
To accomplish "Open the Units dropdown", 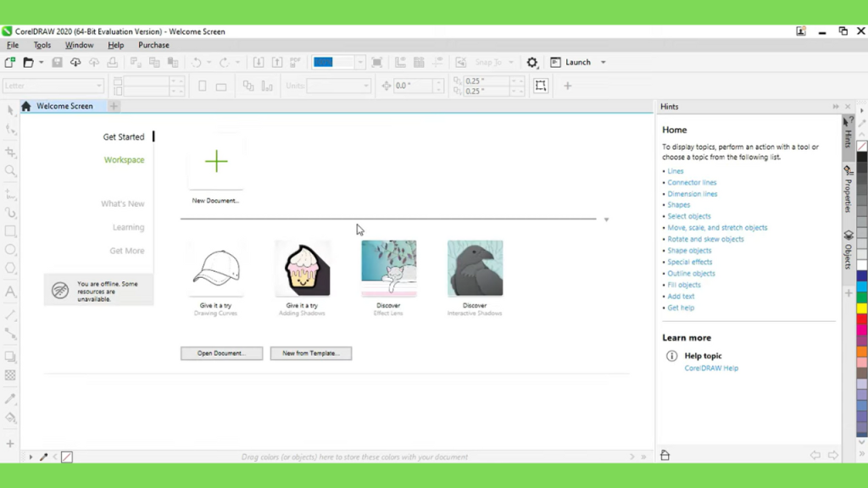I will (x=366, y=86).
